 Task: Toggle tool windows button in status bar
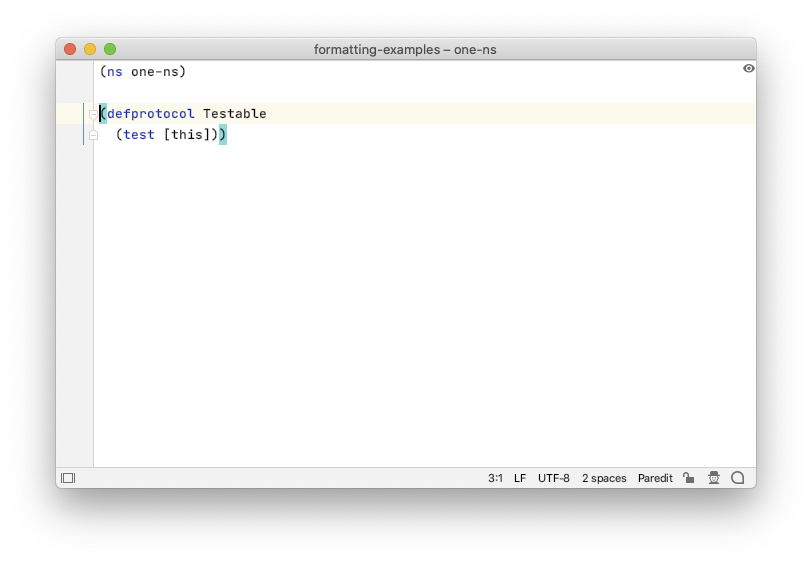(x=68, y=478)
